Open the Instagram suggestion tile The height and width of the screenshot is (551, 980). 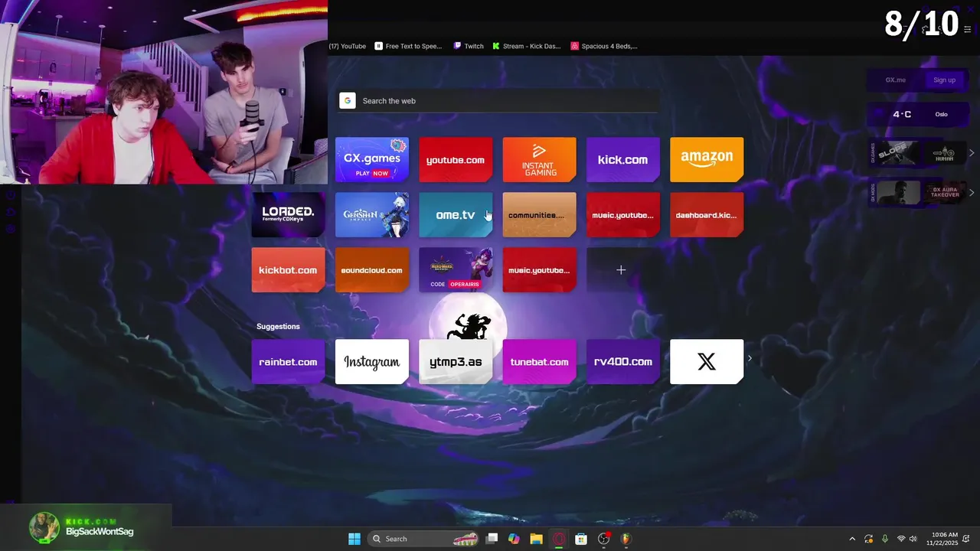[372, 362]
